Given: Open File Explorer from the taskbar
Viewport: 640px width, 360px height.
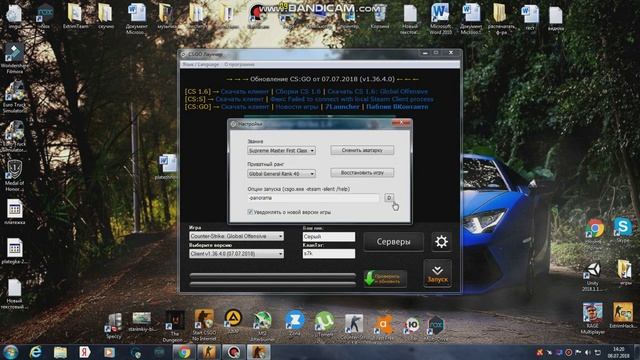Looking at the screenshot, I should (x=60, y=352).
